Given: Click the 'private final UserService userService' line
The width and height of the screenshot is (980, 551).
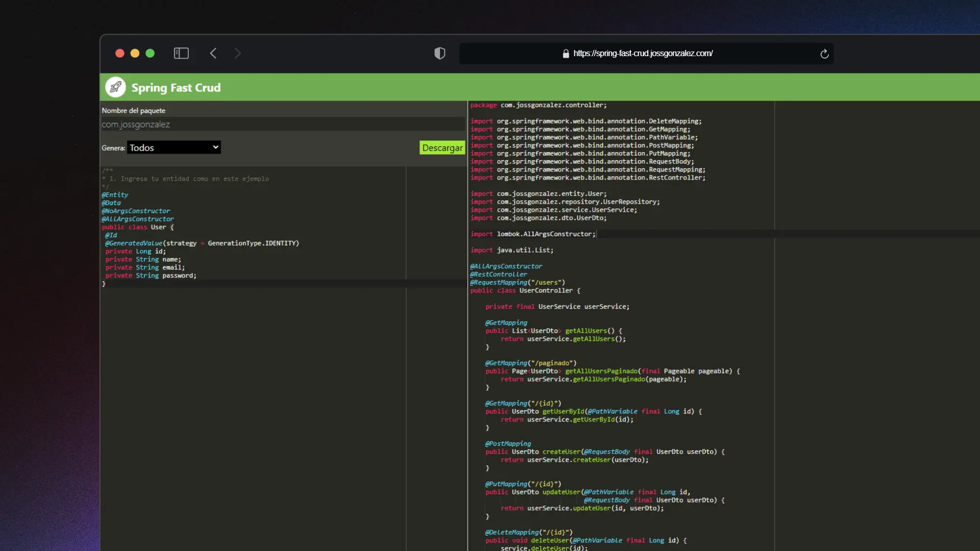Looking at the screenshot, I should click(x=557, y=307).
